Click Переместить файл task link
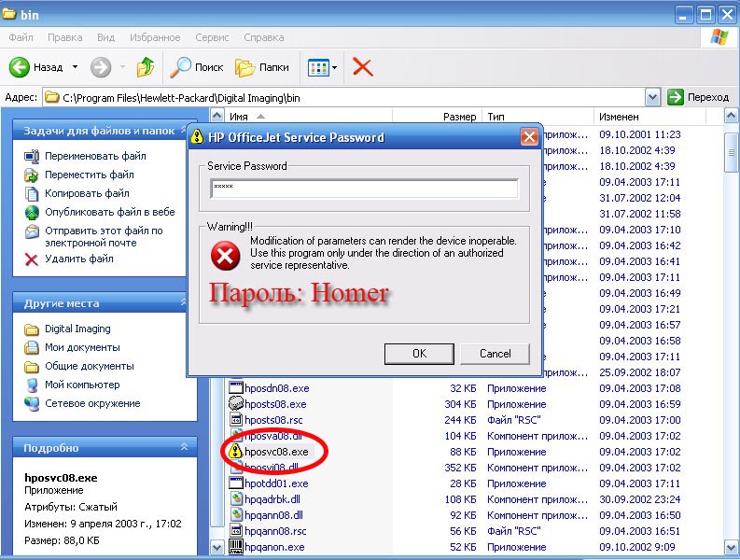 point(90,175)
